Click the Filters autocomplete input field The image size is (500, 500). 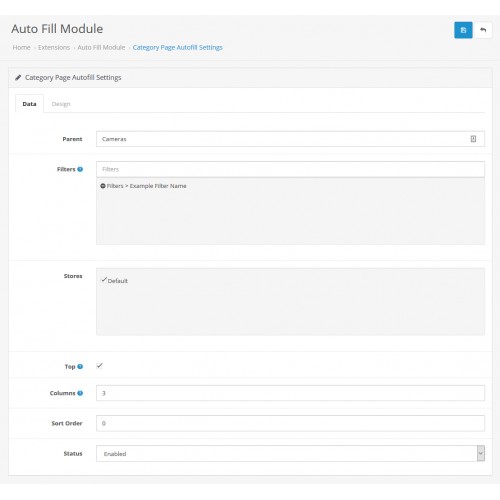[x=290, y=169]
